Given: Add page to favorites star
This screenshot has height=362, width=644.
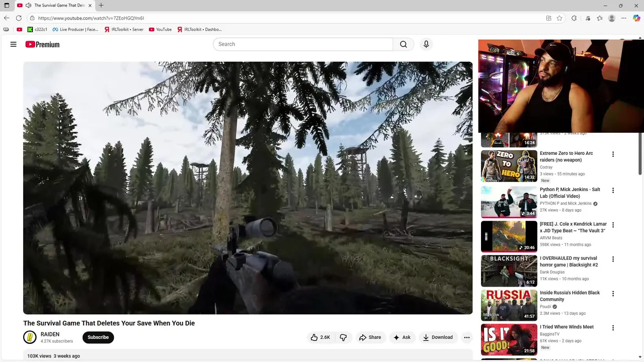Looking at the screenshot, I should coord(559,18).
